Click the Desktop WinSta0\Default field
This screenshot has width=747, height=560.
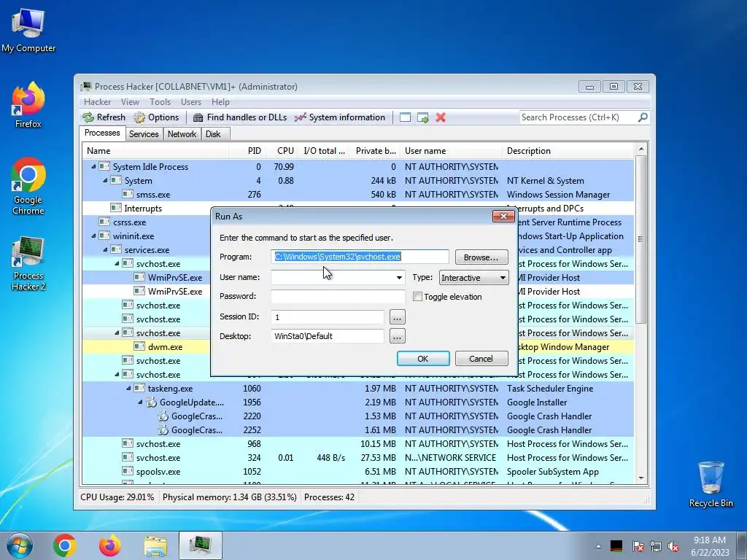pyautogui.click(x=328, y=336)
